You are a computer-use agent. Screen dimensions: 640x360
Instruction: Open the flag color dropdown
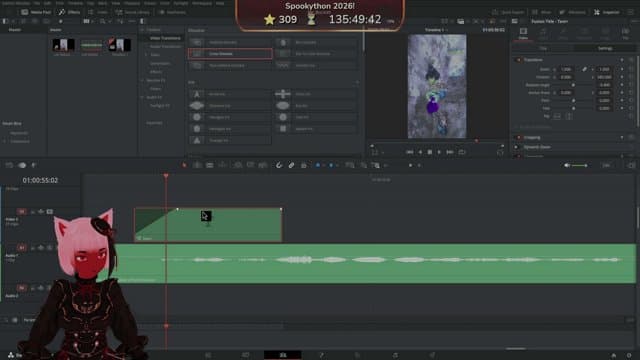coord(323,165)
